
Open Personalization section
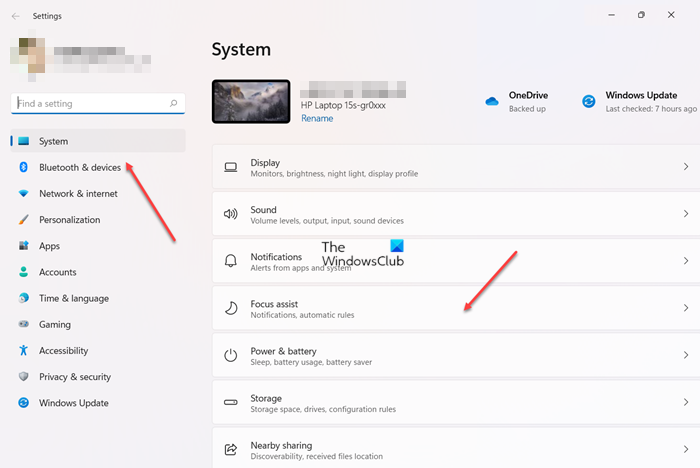coord(98,220)
